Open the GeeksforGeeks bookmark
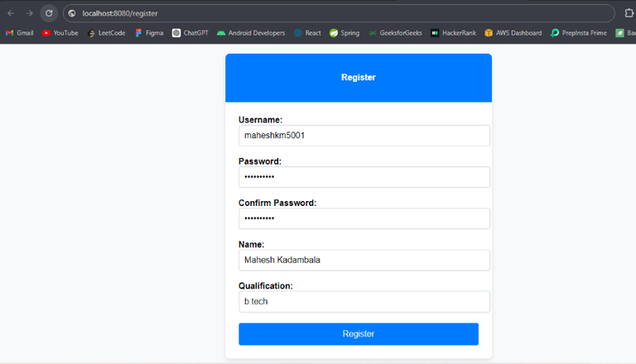 [395, 33]
